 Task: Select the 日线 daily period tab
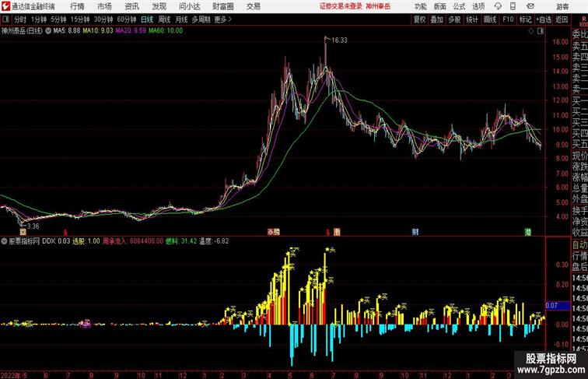(147, 19)
